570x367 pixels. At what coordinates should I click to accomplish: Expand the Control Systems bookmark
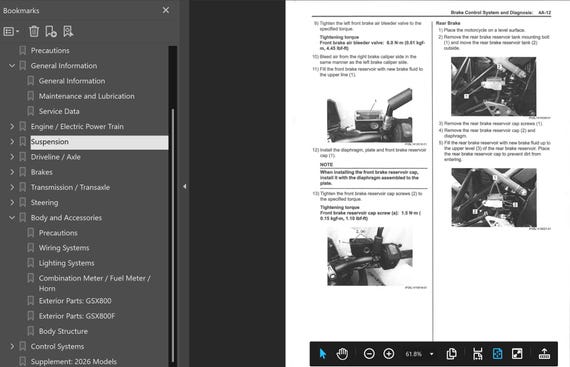pos(12,347)
